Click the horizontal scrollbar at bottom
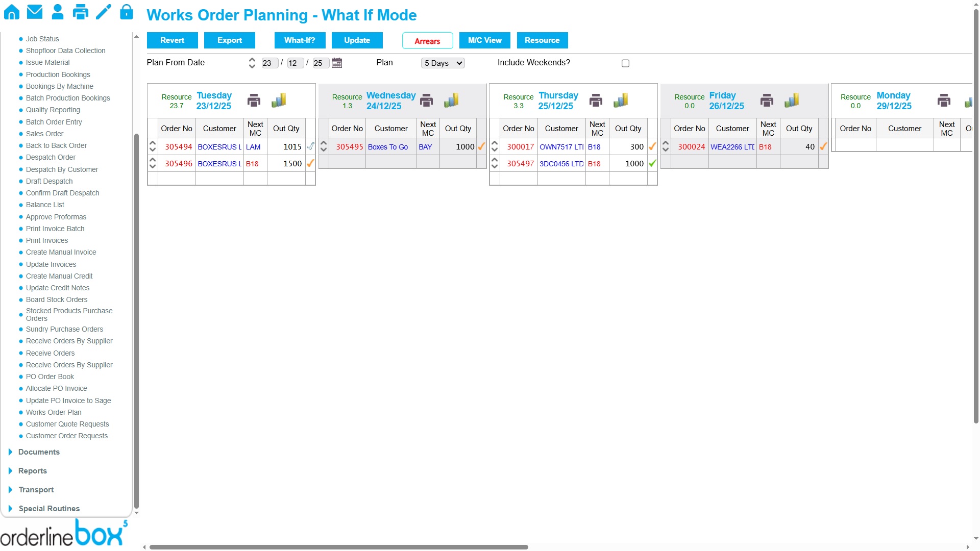This screenshot has height=551, width=980. 338,547
